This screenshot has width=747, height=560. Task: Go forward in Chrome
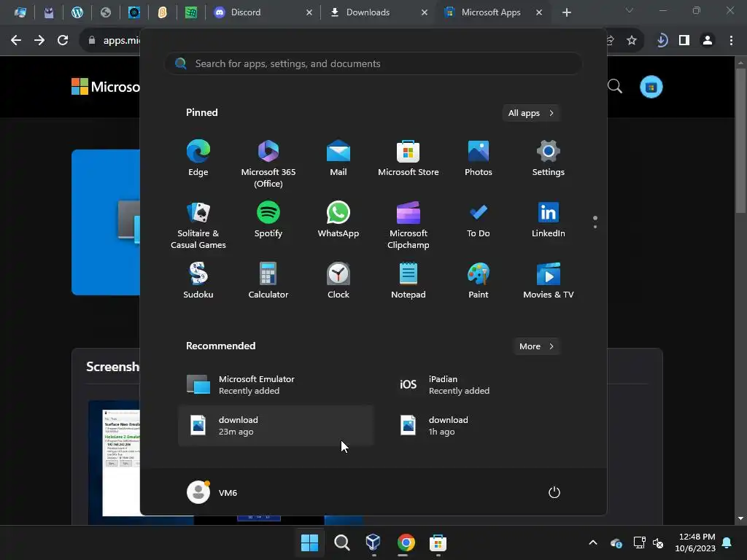coord(39,41)
